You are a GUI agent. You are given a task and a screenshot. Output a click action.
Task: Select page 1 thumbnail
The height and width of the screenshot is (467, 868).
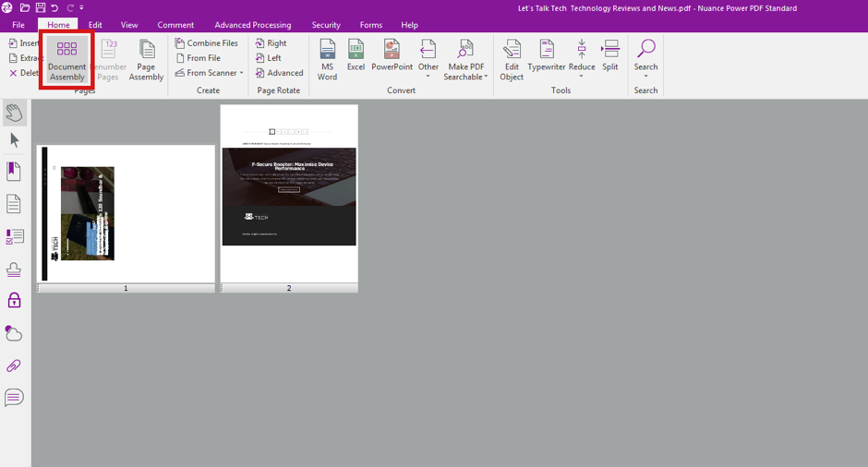126,219
